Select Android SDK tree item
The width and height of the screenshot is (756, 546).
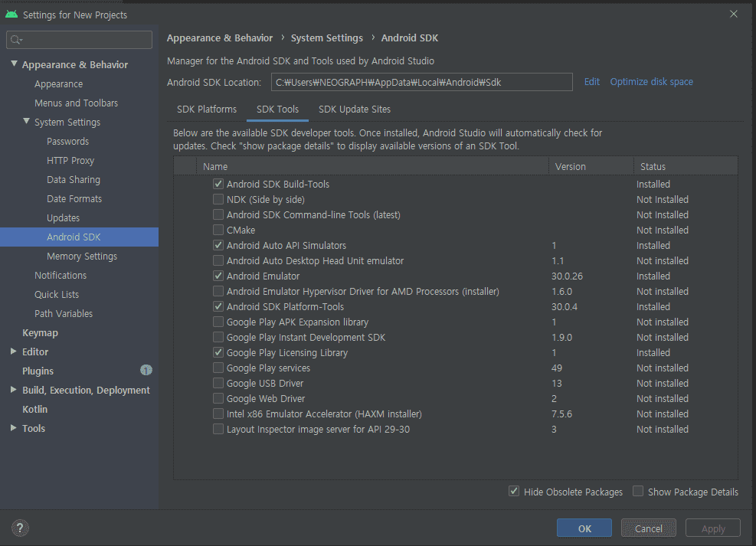79,237
